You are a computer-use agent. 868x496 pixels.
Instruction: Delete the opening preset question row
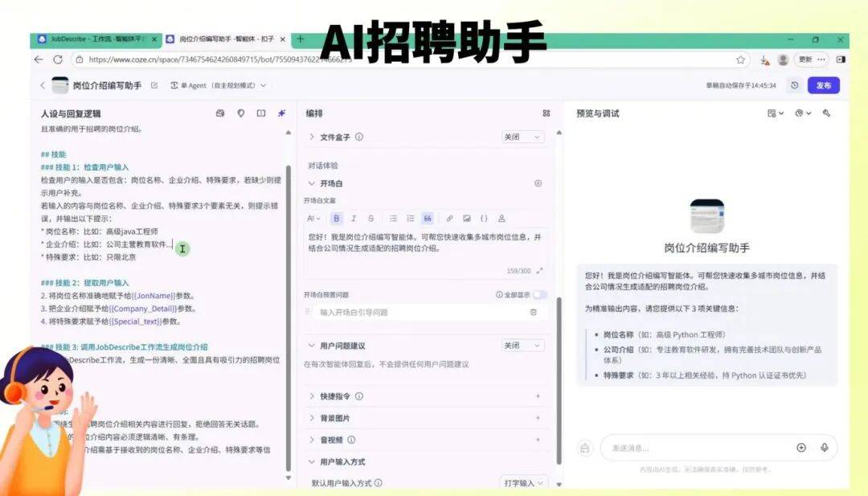click(533, 312)
